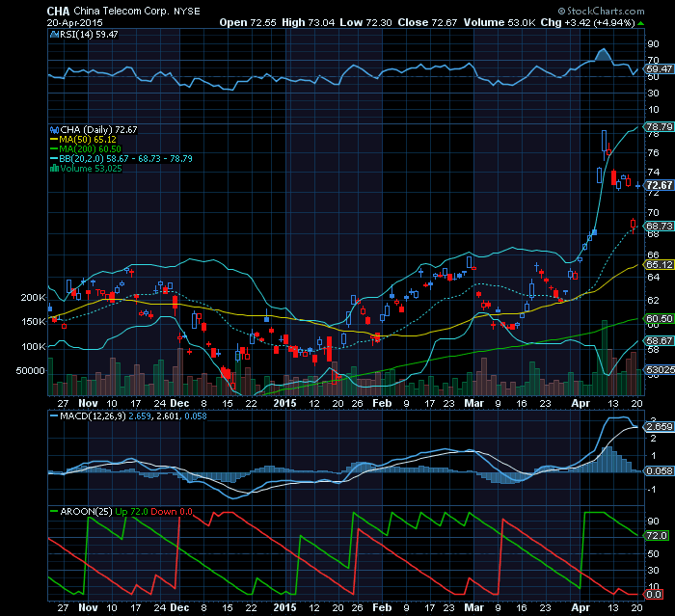Click the MA(50) 65.12 legend text
This screenshot has height=616, width=675.
coord(88,140)
